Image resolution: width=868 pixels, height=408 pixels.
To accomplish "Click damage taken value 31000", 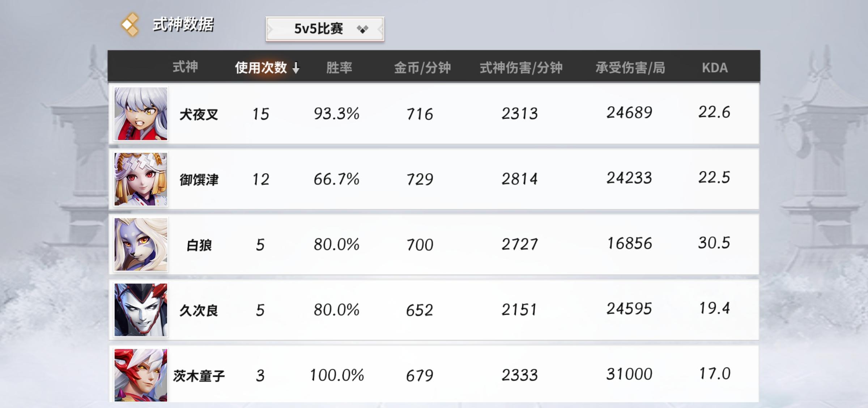I will tap(629, 374).
